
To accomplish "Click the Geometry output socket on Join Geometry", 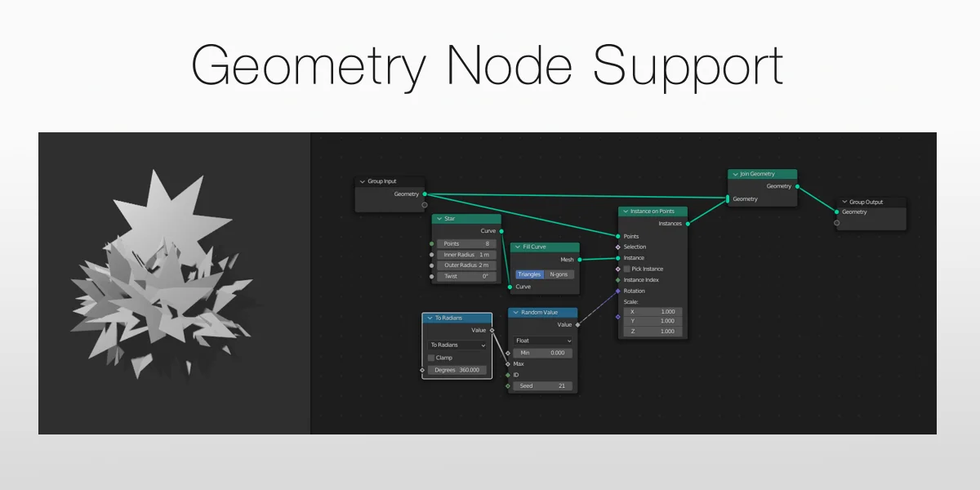I will (797, 185).
